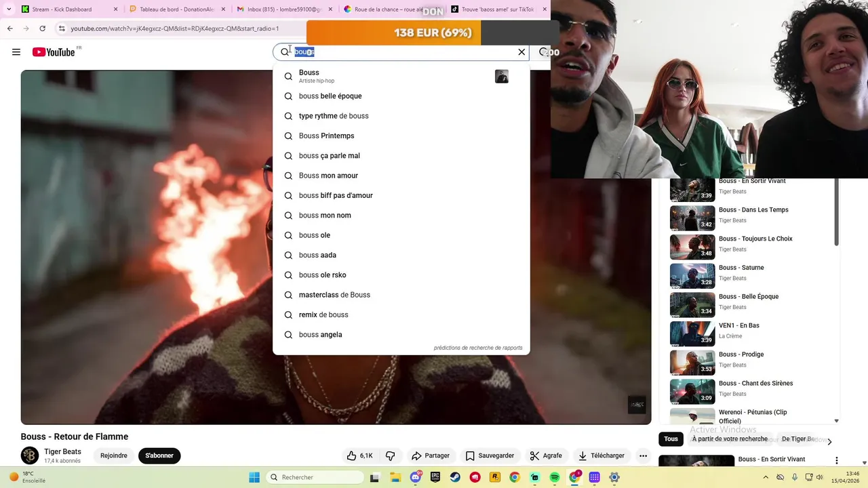Choose suggestion 'Bouss mon amour'
The height and width of the screenshot is (488, 868).
(401, 176)
